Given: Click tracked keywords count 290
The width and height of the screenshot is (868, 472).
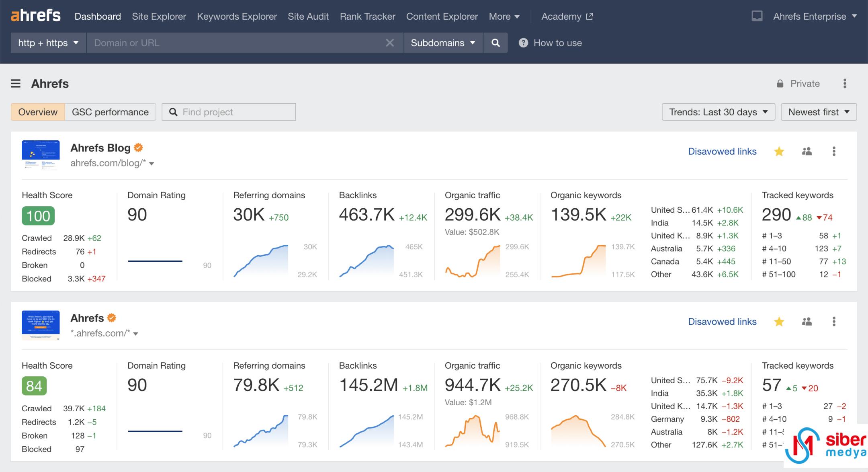Looking at the screenshot, I should [776, 215].
